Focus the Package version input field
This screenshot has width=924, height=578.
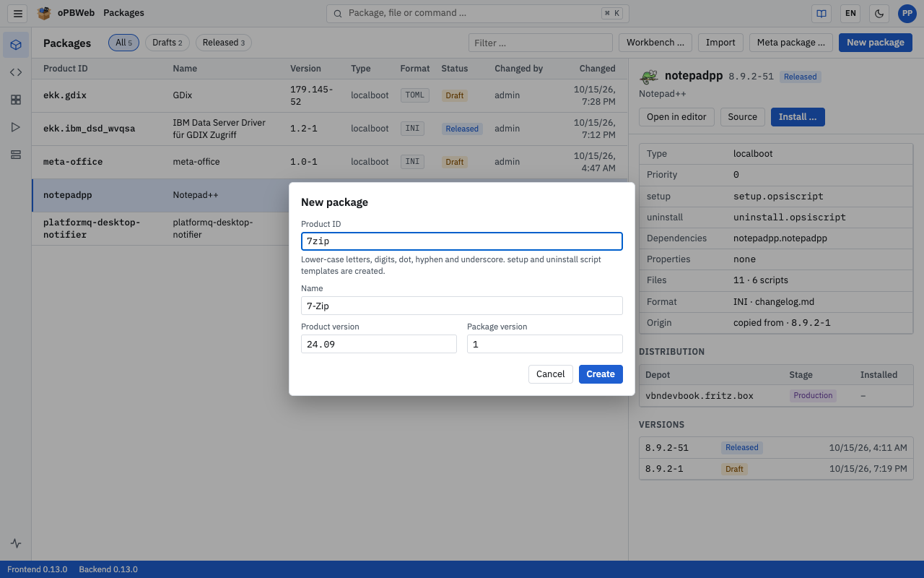[545, 344]
